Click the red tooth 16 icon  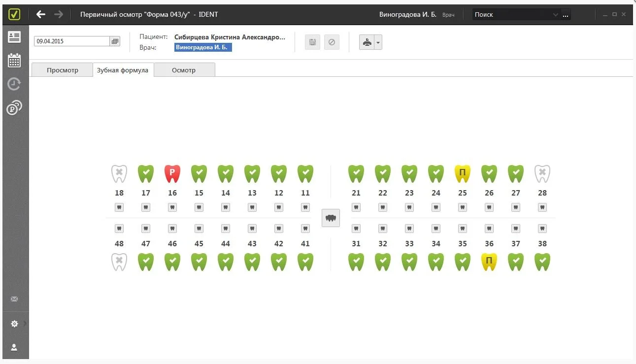(172, 174)
